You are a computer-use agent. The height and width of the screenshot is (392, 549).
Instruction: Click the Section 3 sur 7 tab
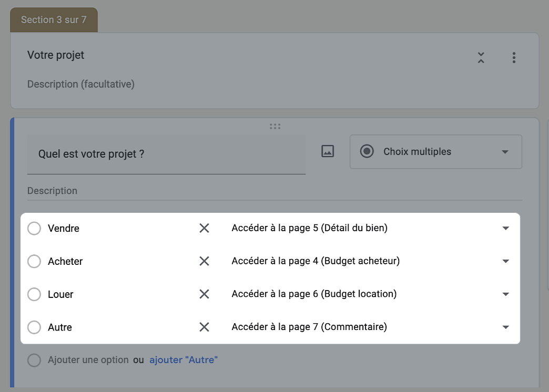[54, 20]
